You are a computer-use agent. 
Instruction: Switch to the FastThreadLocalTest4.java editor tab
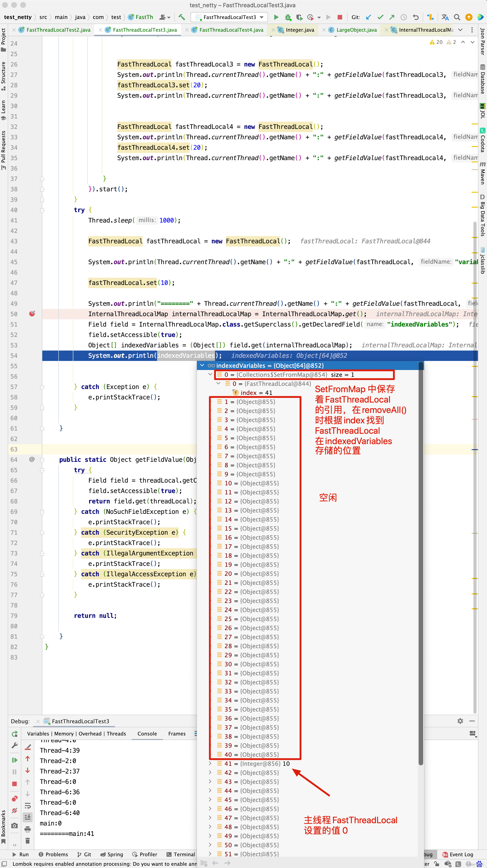pyautogui.click(x=231, y=30)
